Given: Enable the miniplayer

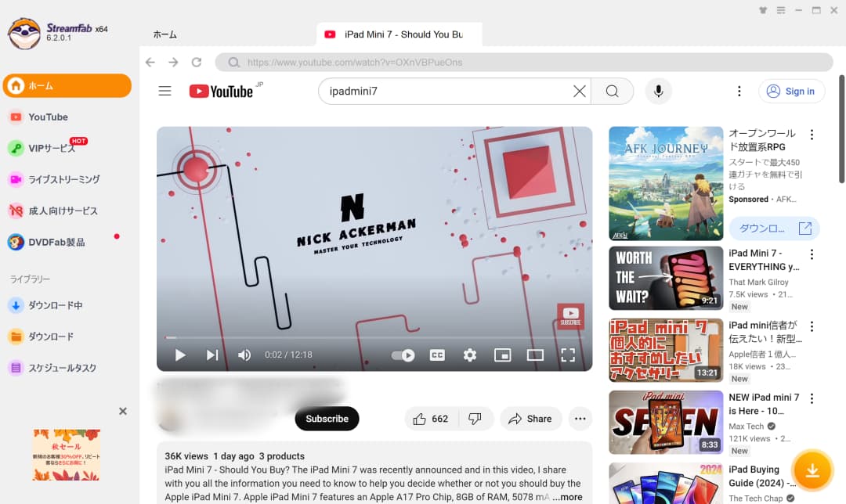Looking at the screenshot, I should coord(502,355).
